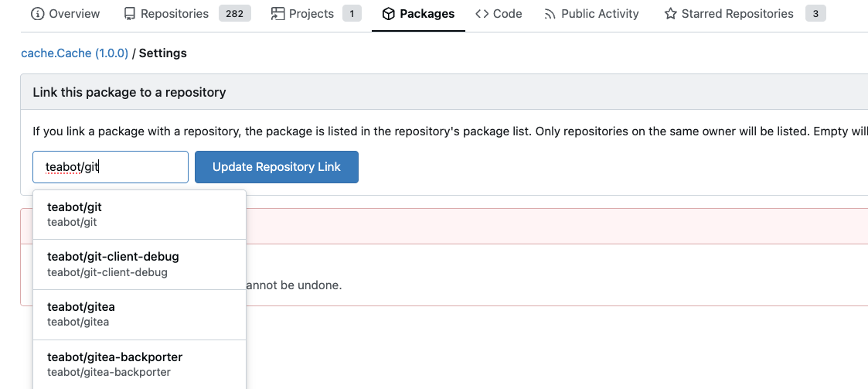868x389 pixels.
Task: Click the Public Activity RSS icon
Action: point(550,14)
